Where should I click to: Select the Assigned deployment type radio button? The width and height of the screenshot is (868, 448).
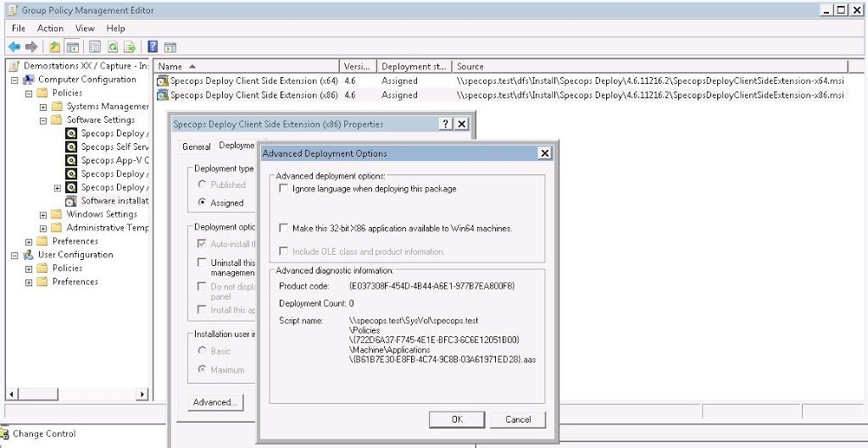coord(202,203)
